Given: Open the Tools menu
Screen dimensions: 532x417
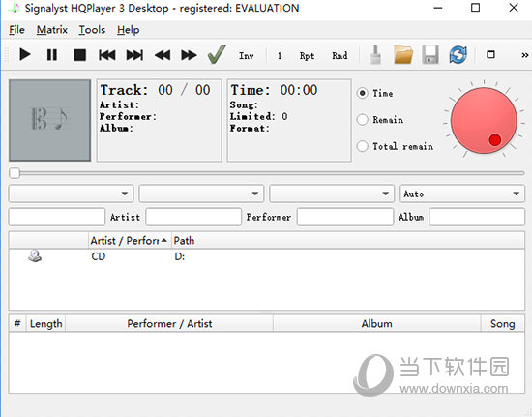Looking at the screenshot, I should (92, 30).
